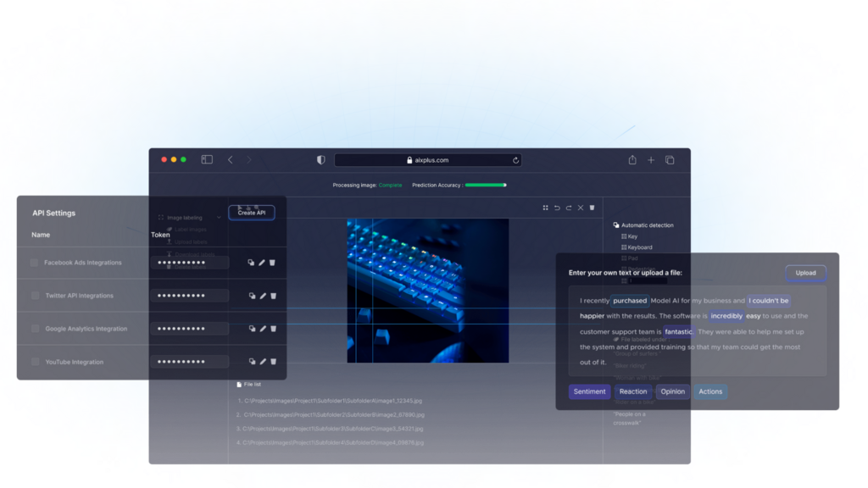Delete using the image toolbar trash icon
The width and height of the screenshot is (868, 488).
click(592, 208)
